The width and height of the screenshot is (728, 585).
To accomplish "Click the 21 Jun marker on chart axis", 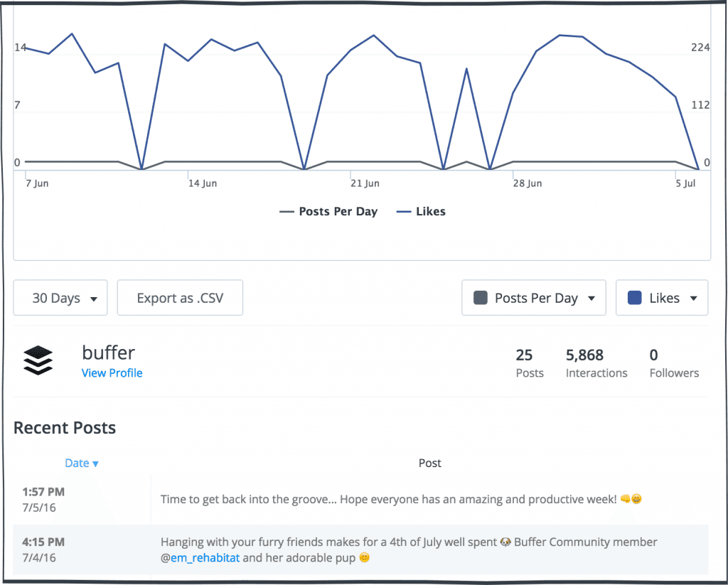I will [365, 183].
